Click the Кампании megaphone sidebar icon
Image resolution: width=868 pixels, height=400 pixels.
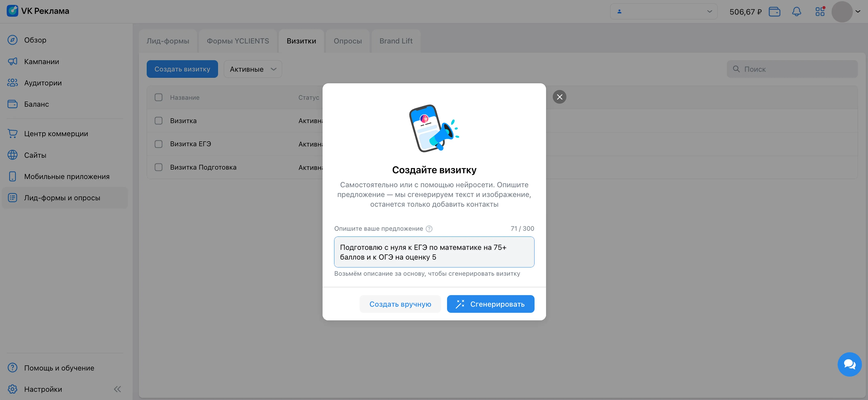pyautogui.click(x=13, y=61)
